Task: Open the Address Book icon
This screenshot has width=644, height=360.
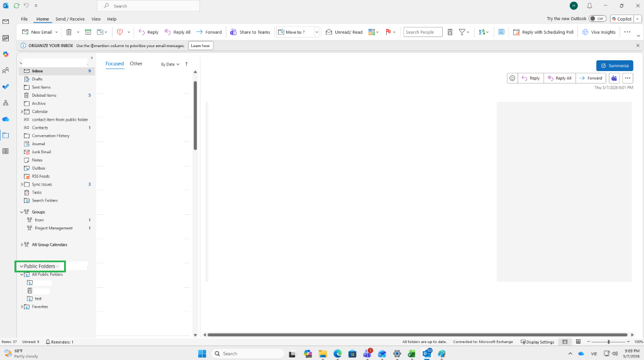Action: (x=450, y=32)
